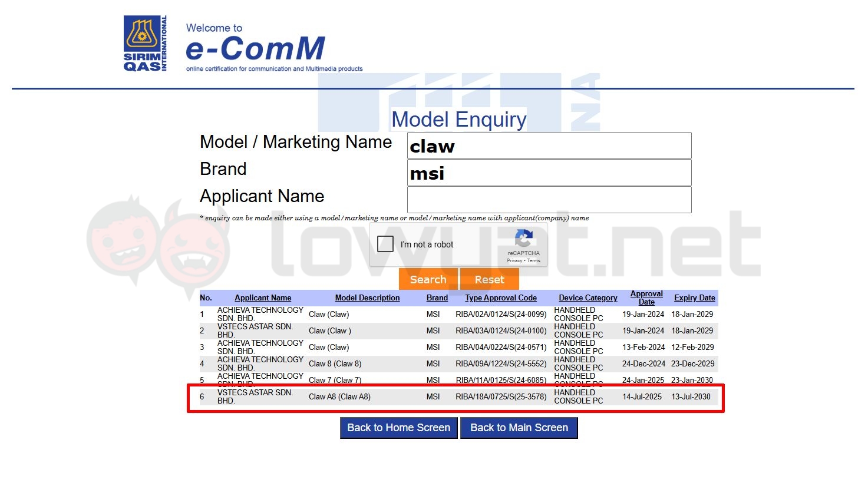Select approval code RIBA/09A/1224/S(24-5552)
Viewport: 868px width, 486px height.
pos(501,364)
